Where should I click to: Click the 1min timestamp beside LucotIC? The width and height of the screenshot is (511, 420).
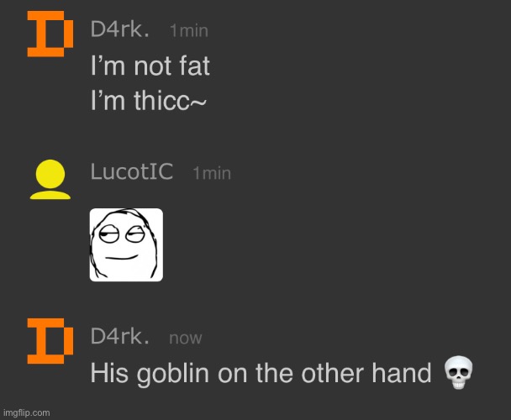(212, 173)
